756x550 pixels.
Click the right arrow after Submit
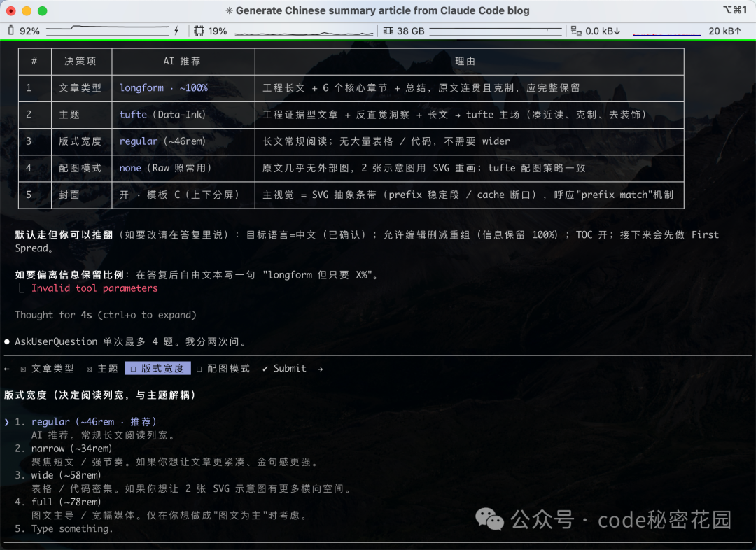tap(320, 369)
